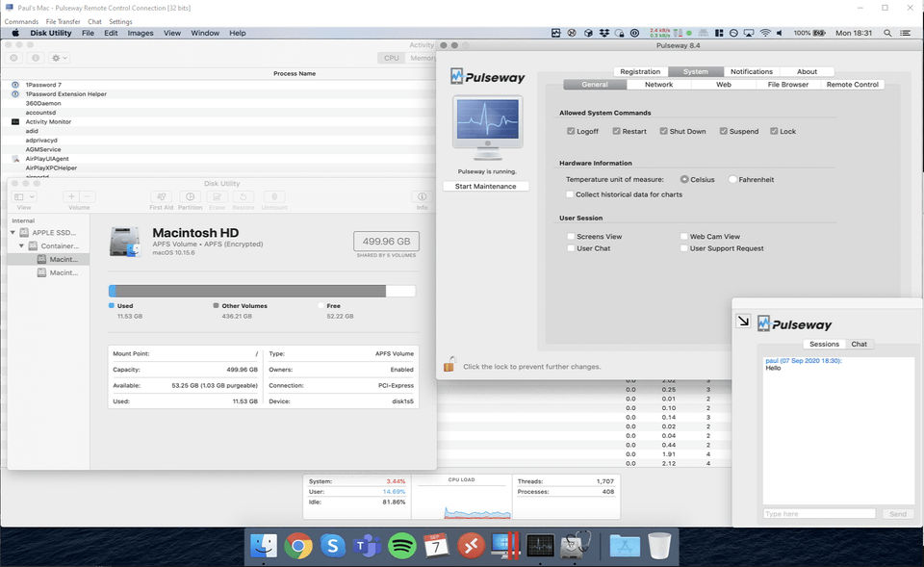Toggle the Shut Down checkbox
Screen dimensions: 924x567
click(663, 131)
